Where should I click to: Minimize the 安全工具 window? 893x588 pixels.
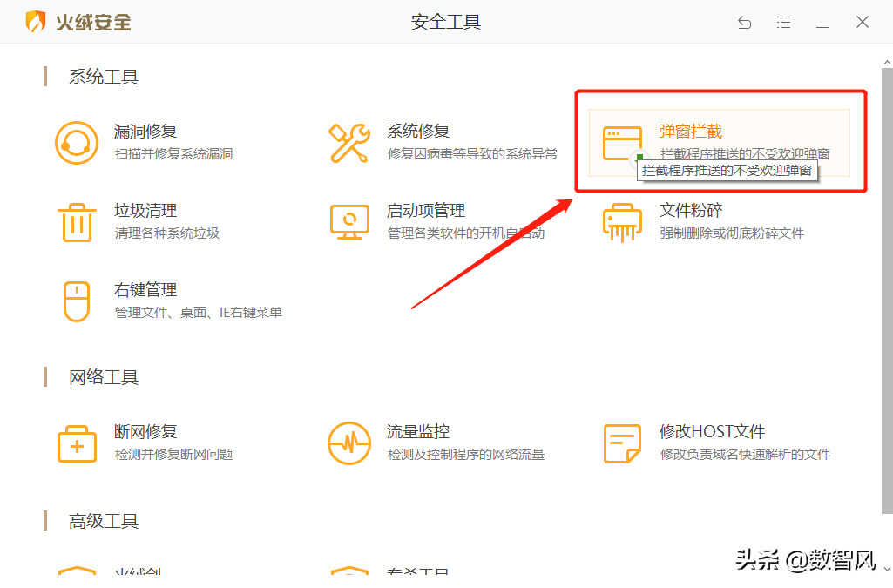pyautogui.click(x=822, y=24)
